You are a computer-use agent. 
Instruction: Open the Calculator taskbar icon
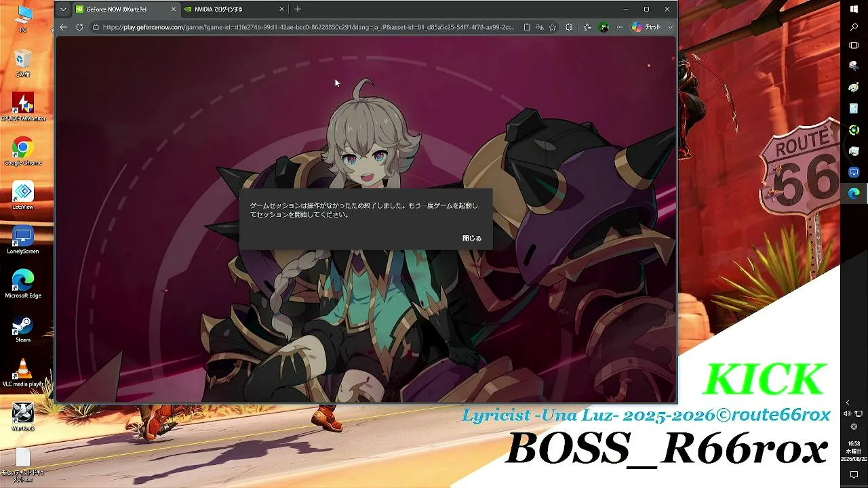854,108
